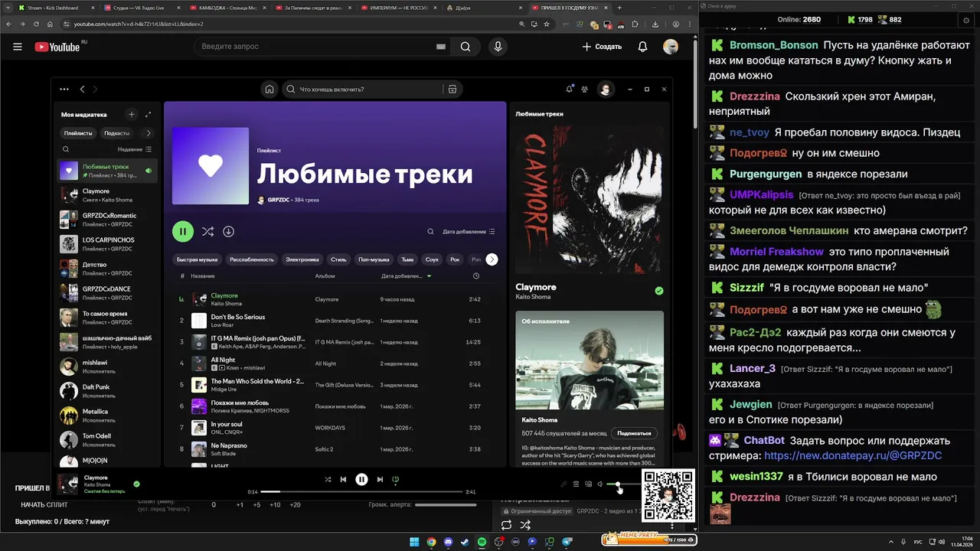Click YouTube Создать button

[x=602, y=47]
